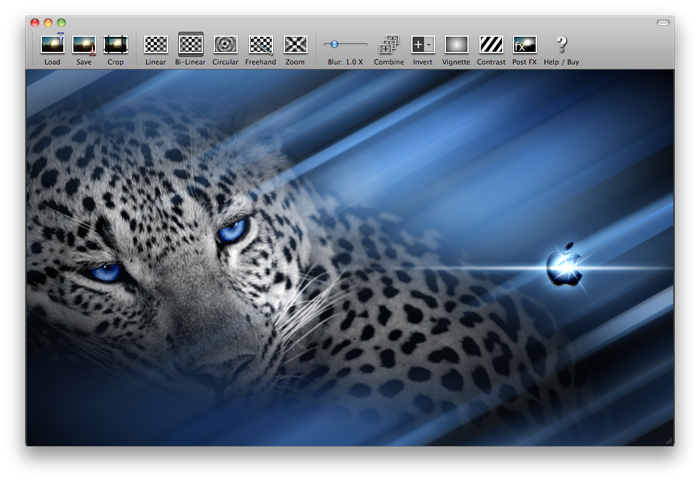The image size is (700, 481).
Task: Choose the Zoom blur mode
Action: pos(296,45)
